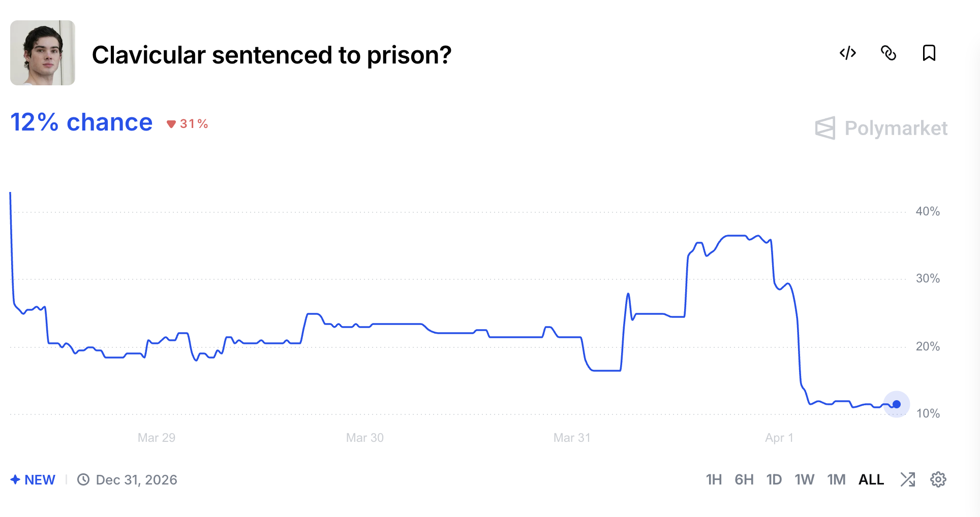Copy the market link icon

click(x=889, y=53)
